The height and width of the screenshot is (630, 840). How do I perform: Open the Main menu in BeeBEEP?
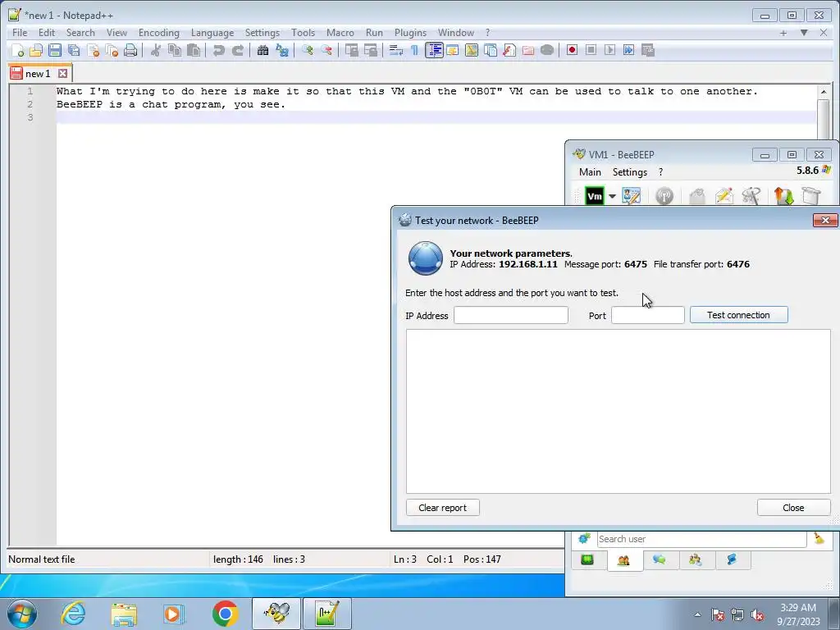[590, 172]
